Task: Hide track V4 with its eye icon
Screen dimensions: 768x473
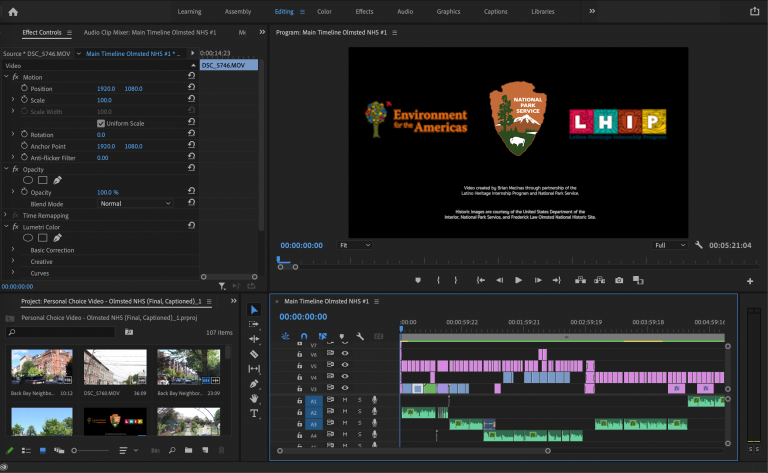Action: pyautogui.click(x=345, y=377)
